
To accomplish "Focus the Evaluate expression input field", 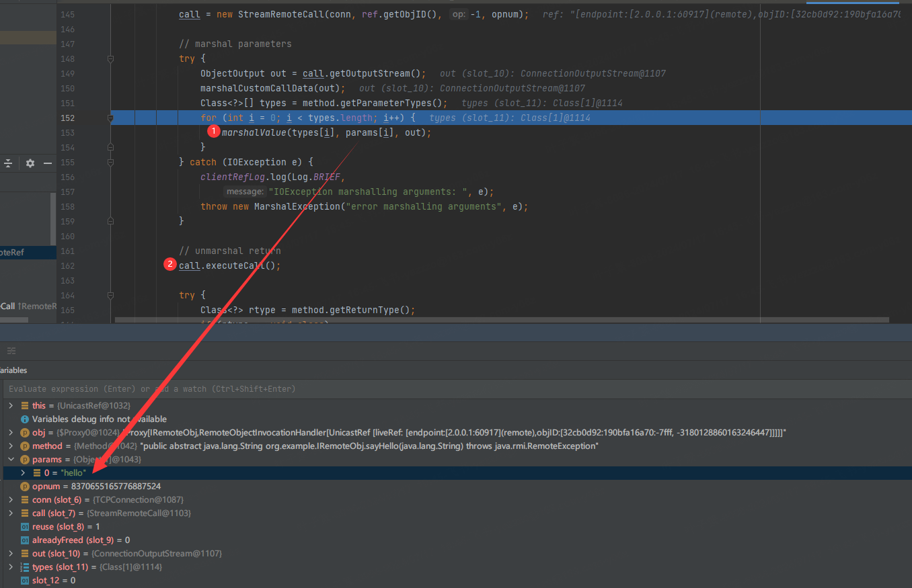I will pyautogui.click(x=457, y=389).
